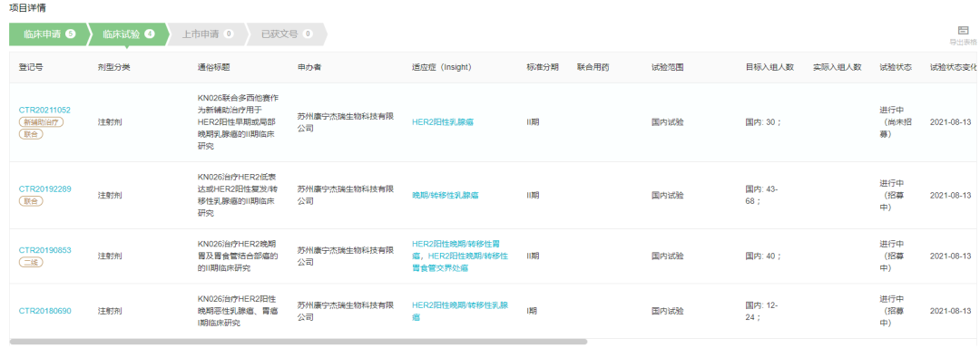Click the export table icon
Viewport: 980px width, 348px height.
point(963,31)
